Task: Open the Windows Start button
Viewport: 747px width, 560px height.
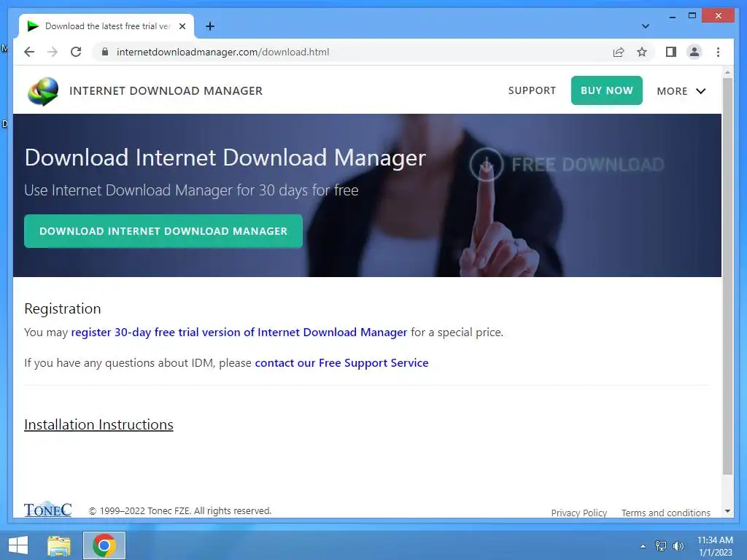Action: point(18,545)
